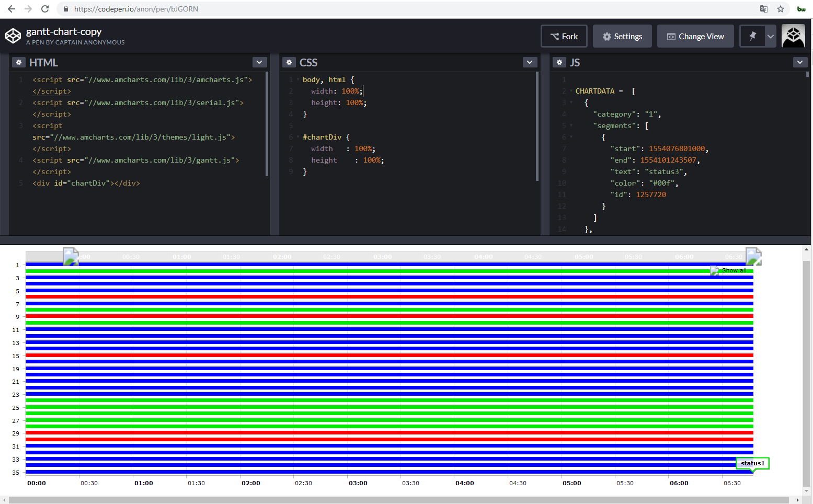Viewport: 813px width, 504px height.
Task: Click the Change View button
Action: [695, 36]
